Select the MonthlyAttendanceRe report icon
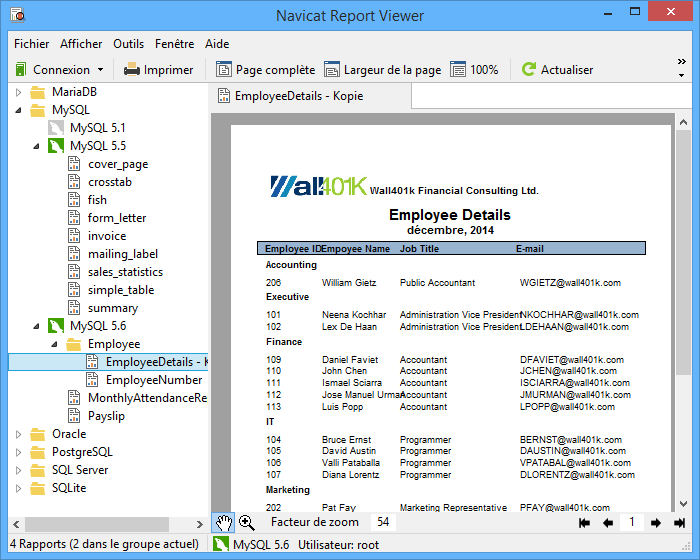 [74, 397]
